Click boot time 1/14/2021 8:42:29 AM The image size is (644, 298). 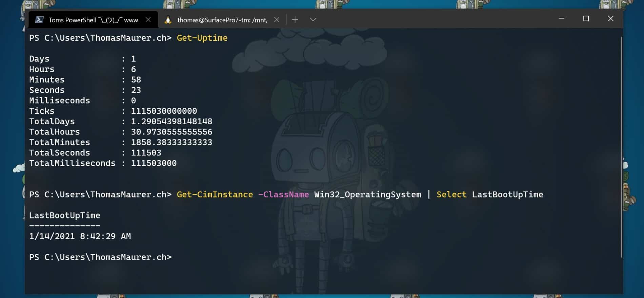[x=80, y=236]
